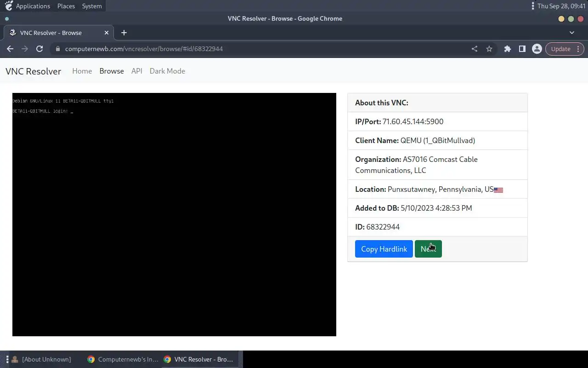The image size is (588, 368).
Task: Click the Organization AS7016 Comcast text
Action: coord(416,165)
